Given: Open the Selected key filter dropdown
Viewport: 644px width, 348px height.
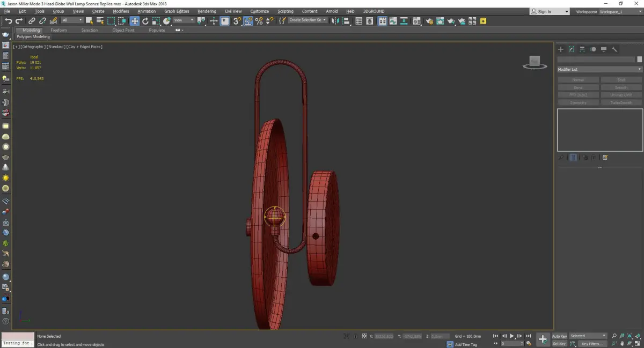Looking at the screenshot, I should pyautogui.click(x=588, y=336).
